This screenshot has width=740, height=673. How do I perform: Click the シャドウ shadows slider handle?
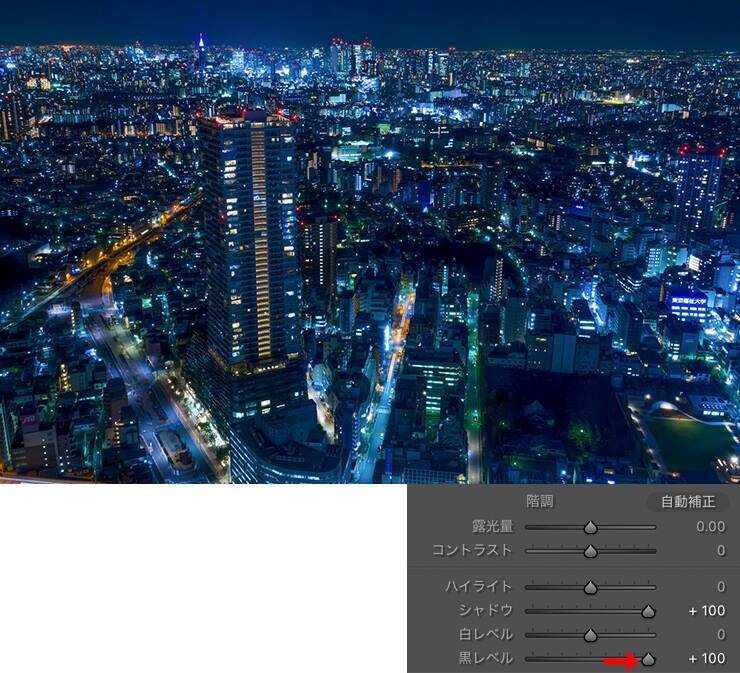click(x=648, y=611)
